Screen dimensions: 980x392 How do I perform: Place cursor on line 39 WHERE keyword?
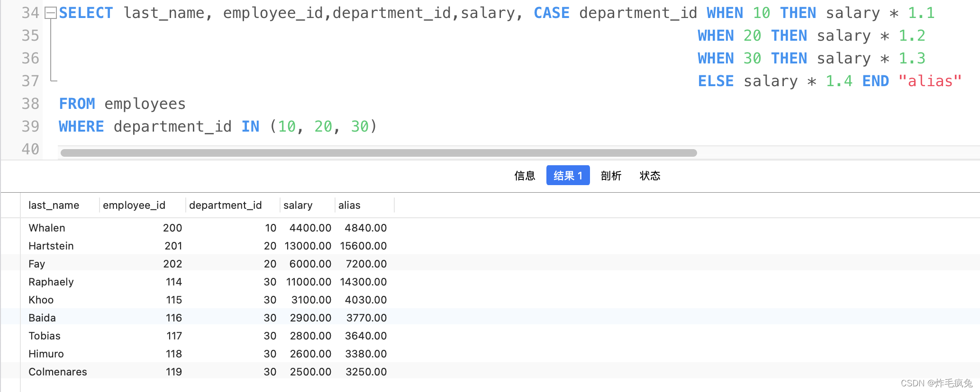(x=81, y=126)
